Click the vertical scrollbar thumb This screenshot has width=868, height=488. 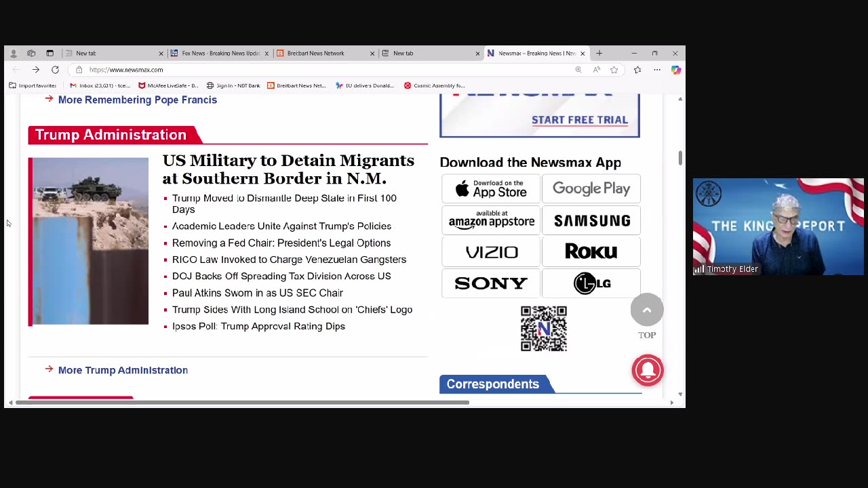[680, 157]
